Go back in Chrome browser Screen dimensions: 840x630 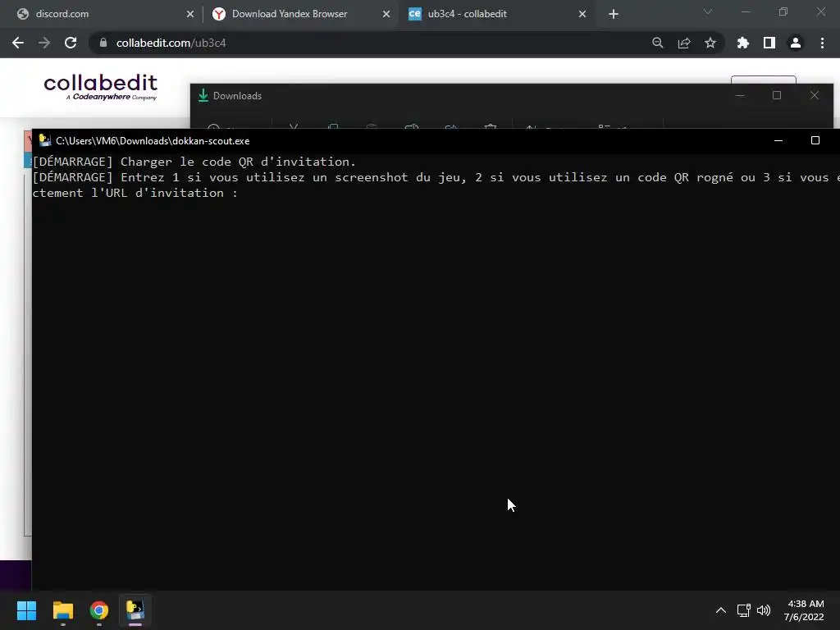(x=18, y=43)
